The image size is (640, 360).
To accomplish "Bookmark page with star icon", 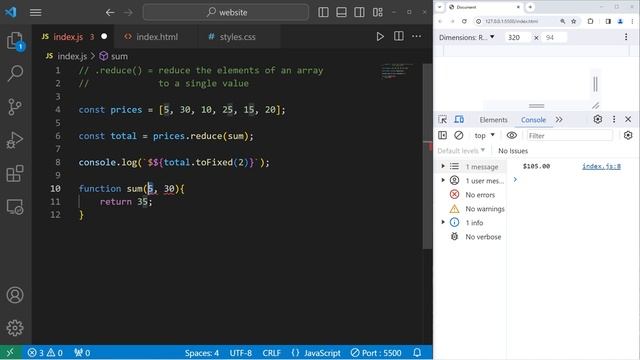I will [573, 21].
